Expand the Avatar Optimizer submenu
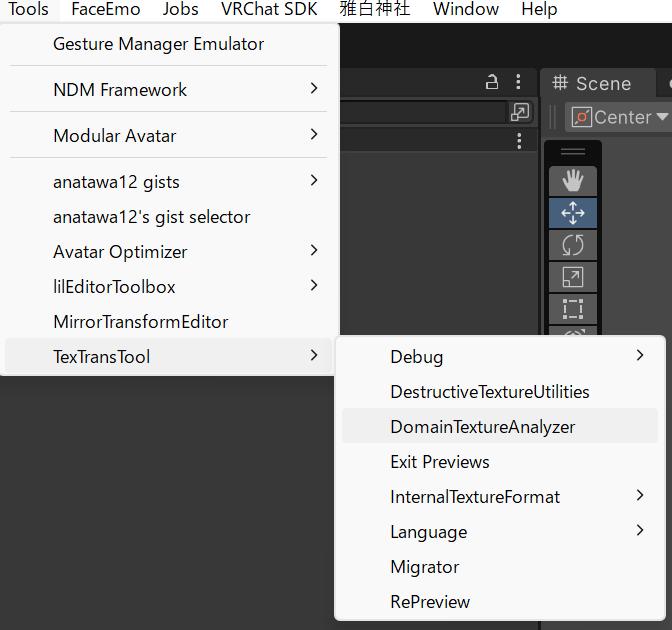 (x=168, y=252)
